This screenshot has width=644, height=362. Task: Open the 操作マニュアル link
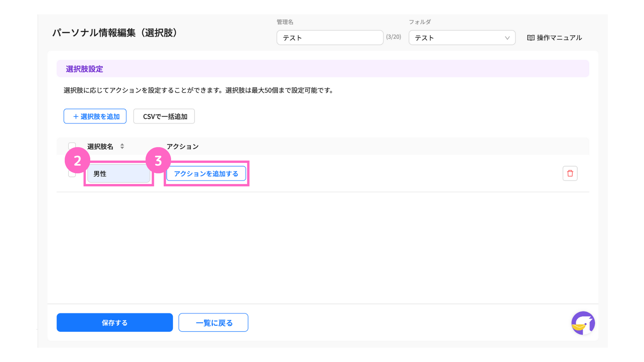tap(559, 38)
